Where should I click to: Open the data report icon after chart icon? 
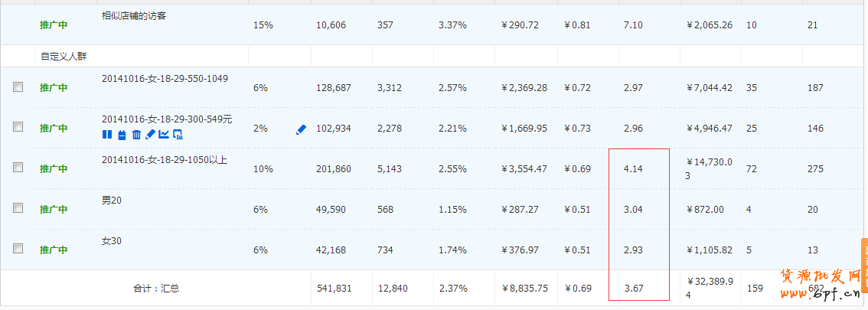tap(178, 135)
